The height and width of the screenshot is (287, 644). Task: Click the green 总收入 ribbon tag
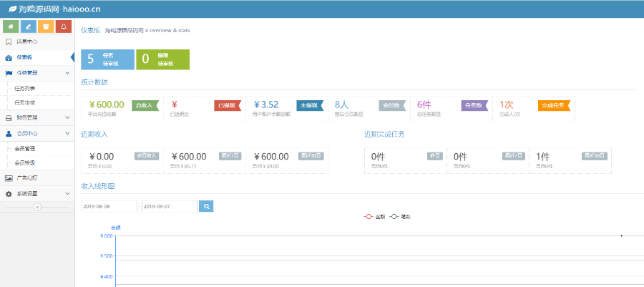[x=145, y=105]
